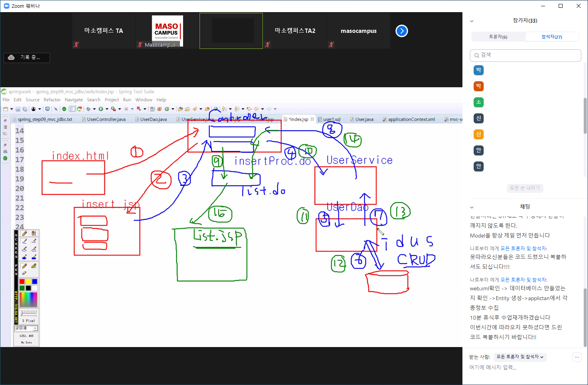The width and height of the screenshot is (588, 385).
Task: Open the font dropdown in Screen Pen
Action: coord(35,328)
